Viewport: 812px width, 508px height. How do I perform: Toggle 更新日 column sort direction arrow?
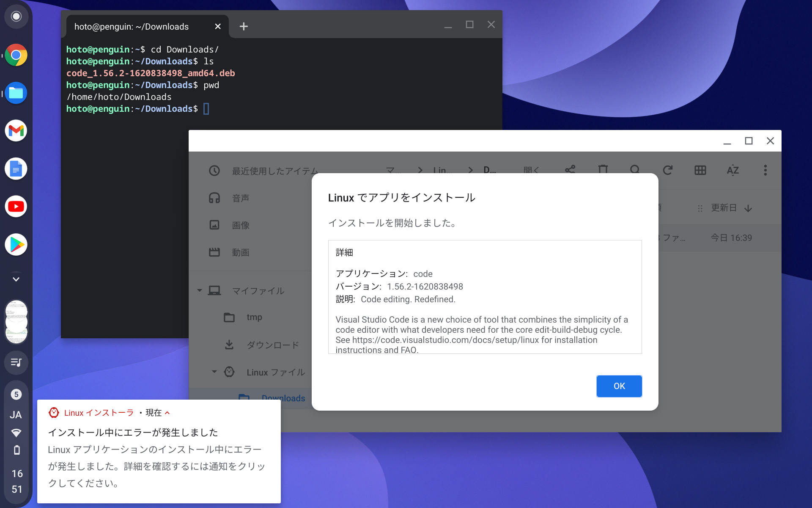748,208
